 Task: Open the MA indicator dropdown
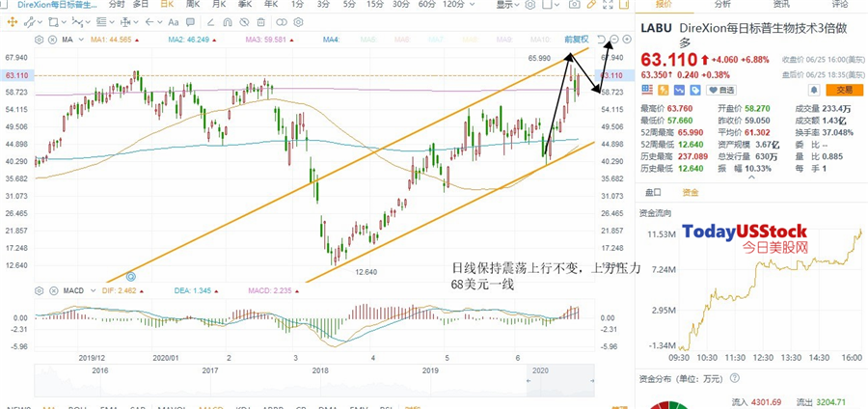[81, 40]
